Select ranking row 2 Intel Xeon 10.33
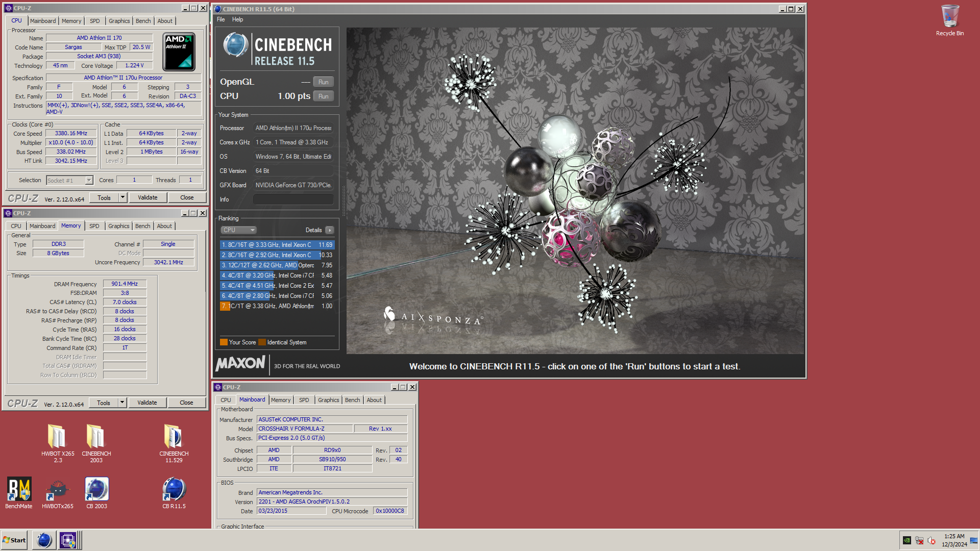980x551 pixels. [277, 255]
